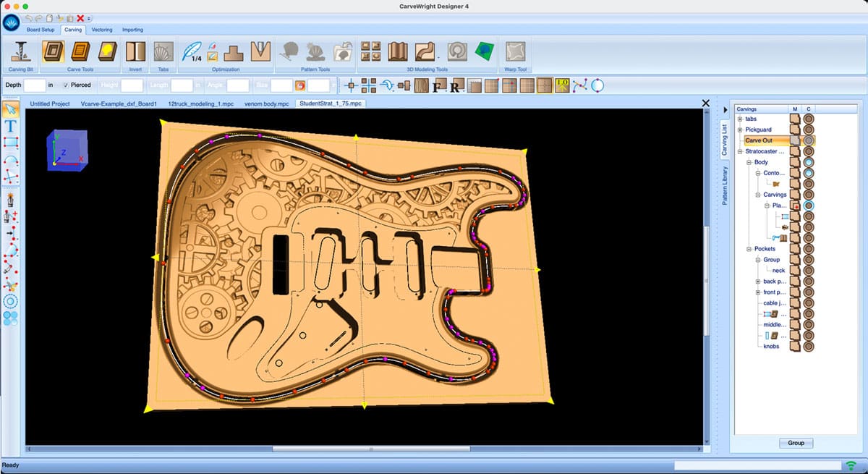Toggle the M column box for Pickguard
Viewport: 868px width, 474px height.
pos(795,130)
